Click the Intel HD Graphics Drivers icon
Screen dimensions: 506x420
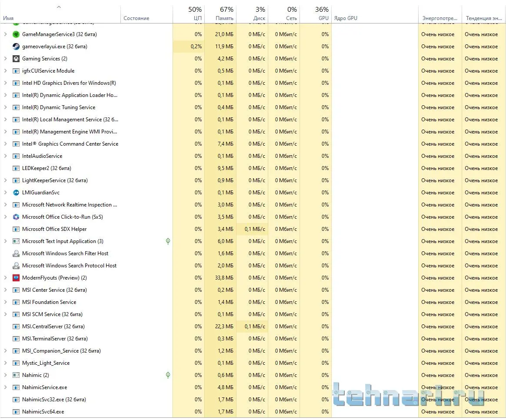tap(16, 83)
